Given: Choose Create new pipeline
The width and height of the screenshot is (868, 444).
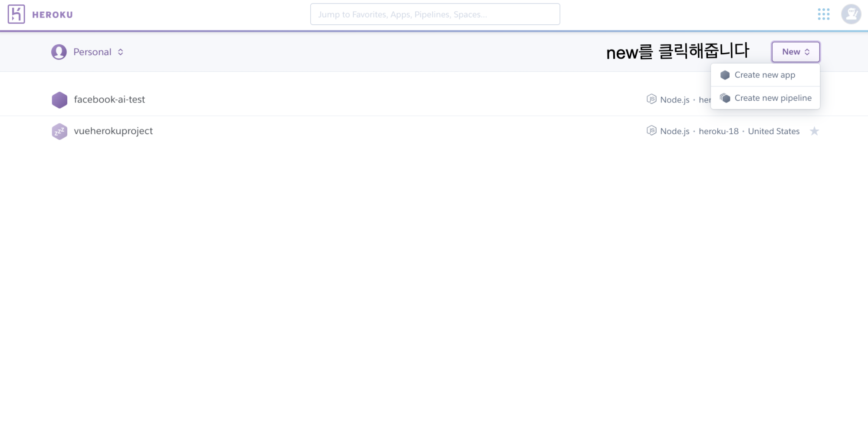Looking at the screenshot, I should click(x=765, y=98).
